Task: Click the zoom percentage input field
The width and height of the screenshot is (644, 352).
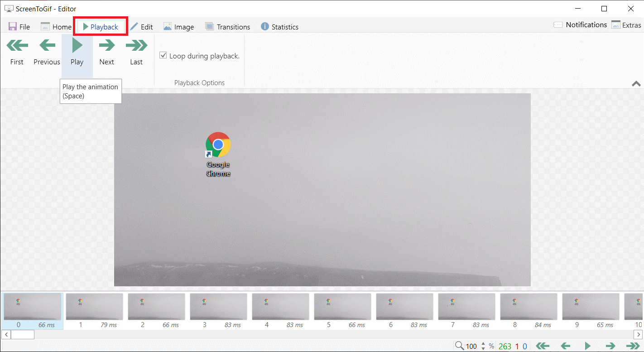Action: coord(471,346)
